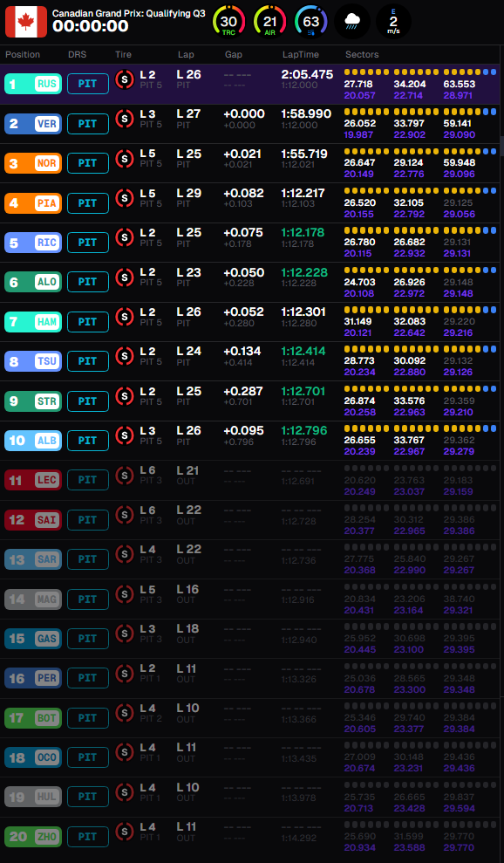Click the humidity gauge showing 63
This screenshot has height=863, width=504.
[x=311, y=22]
